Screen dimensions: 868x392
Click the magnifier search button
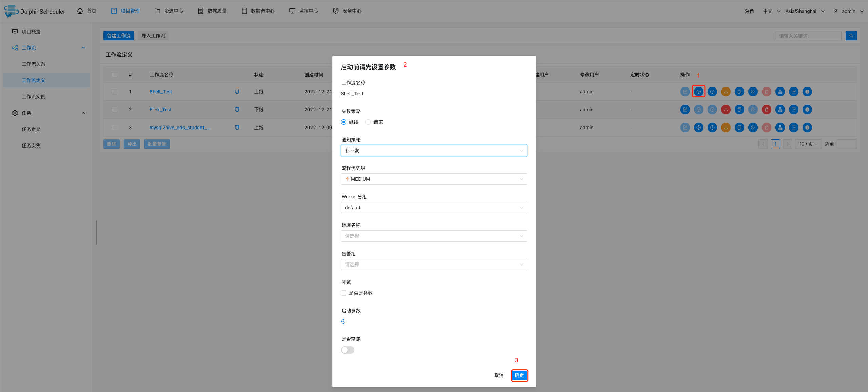point(851,36)
